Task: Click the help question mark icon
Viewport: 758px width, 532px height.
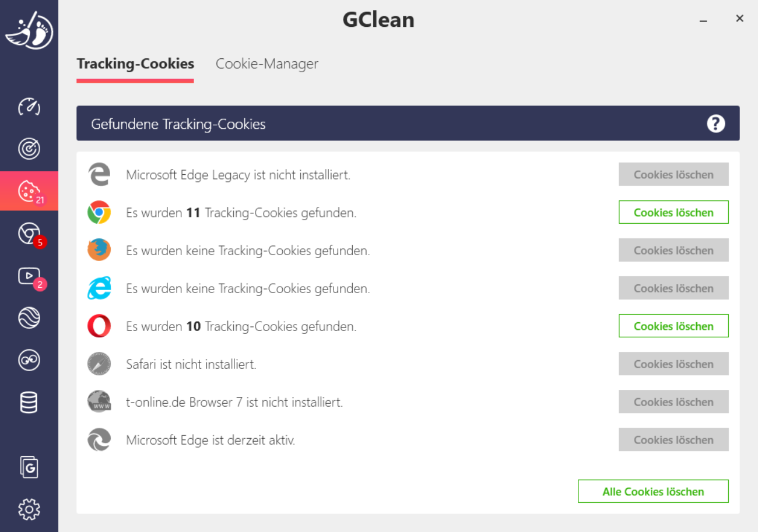Action: tap(715, 124)
